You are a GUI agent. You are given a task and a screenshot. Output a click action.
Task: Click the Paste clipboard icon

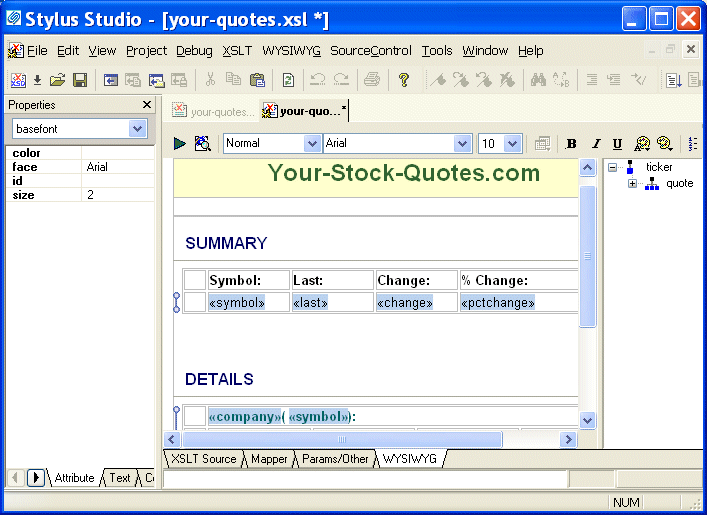(x=257, y=80)
